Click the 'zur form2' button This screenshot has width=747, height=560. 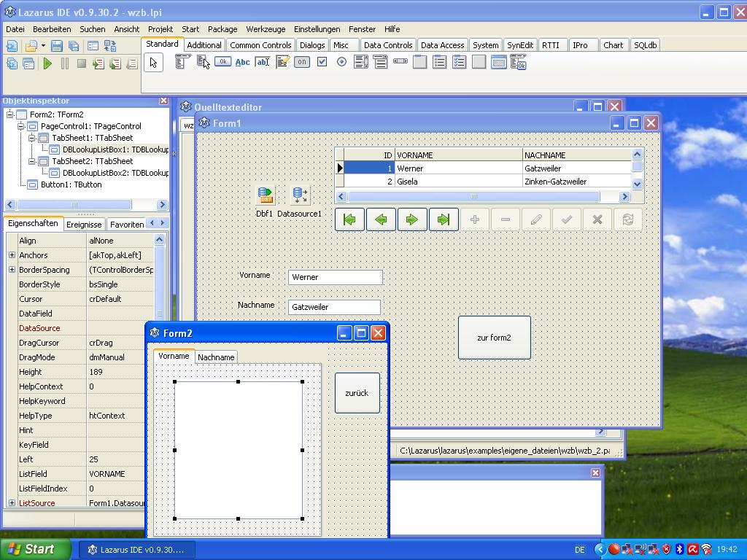(494, 338)
